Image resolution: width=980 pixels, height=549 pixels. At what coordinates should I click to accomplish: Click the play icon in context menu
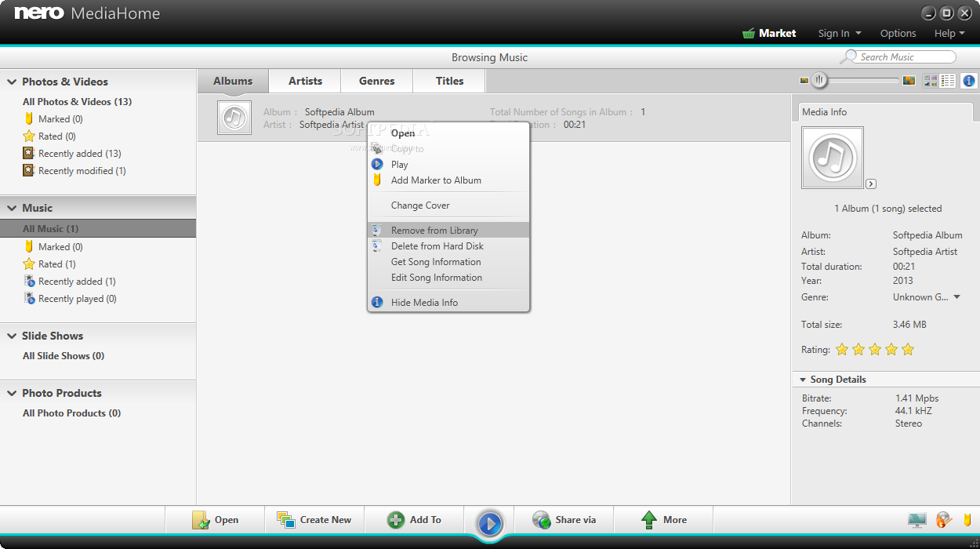[377, 164]
